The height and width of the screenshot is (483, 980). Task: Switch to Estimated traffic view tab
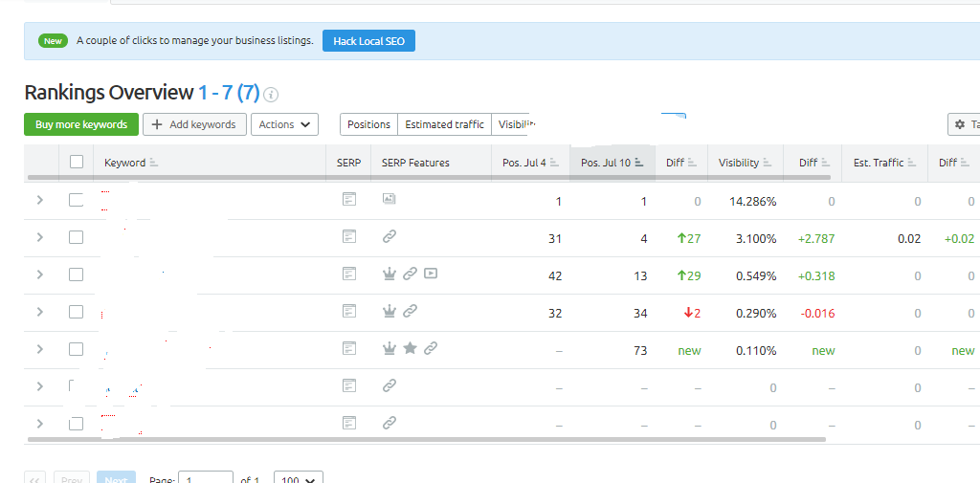(444, 124)
